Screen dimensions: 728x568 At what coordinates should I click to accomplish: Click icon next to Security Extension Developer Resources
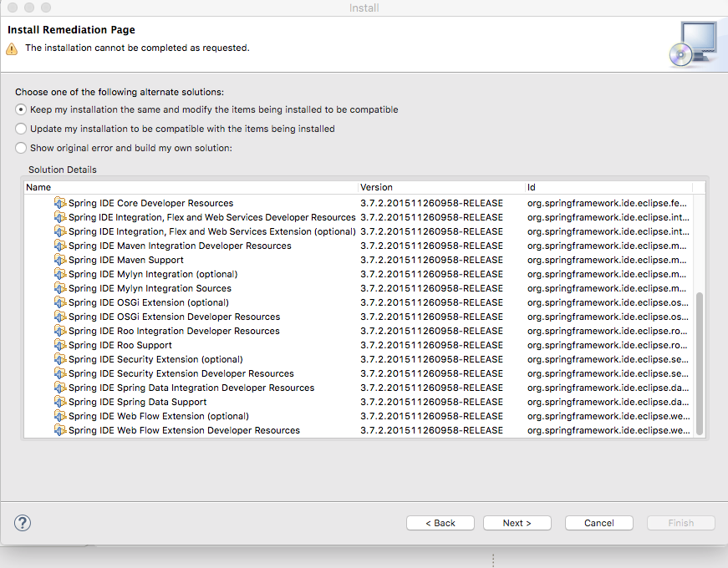60,373
